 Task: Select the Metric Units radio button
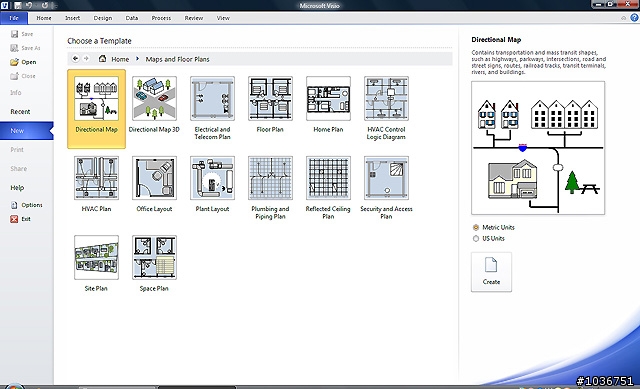476,227
